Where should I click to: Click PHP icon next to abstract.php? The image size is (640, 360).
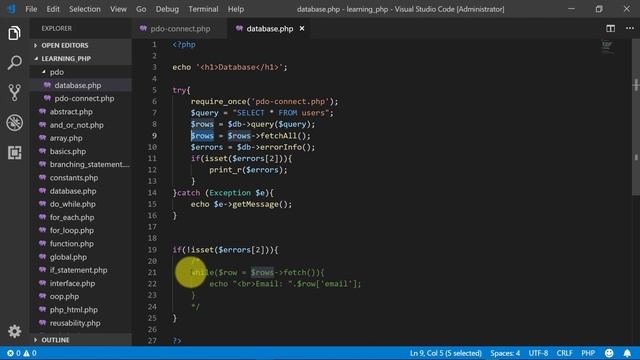pyautogui.click(x=42, y=111)
